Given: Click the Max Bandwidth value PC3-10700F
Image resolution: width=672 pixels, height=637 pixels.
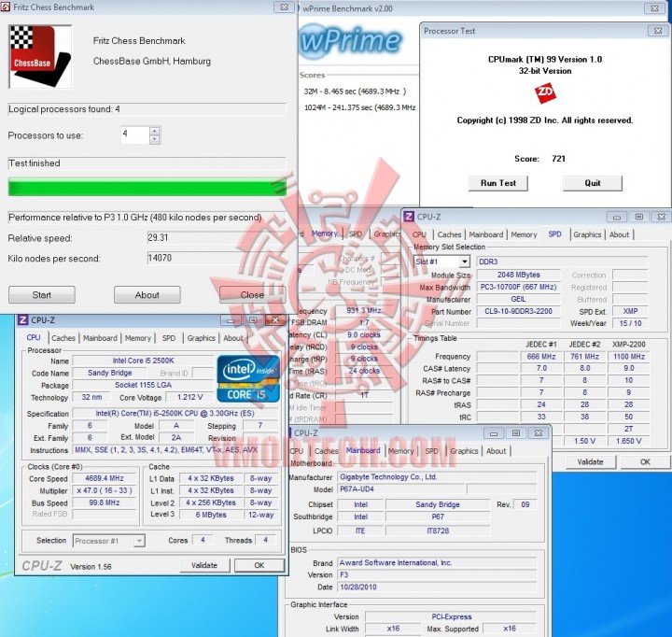Looking at the screenshot, I should (518, 287).
